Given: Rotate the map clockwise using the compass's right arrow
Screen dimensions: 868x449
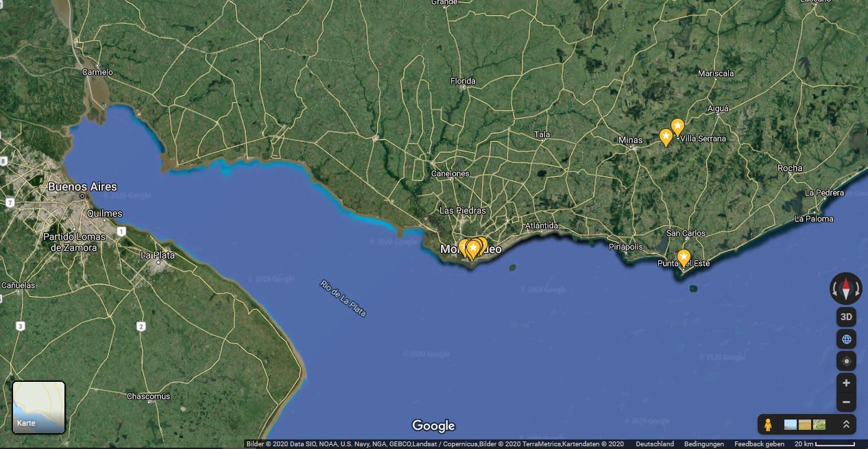Looking at the screenshot, I should tap(857, 289).
